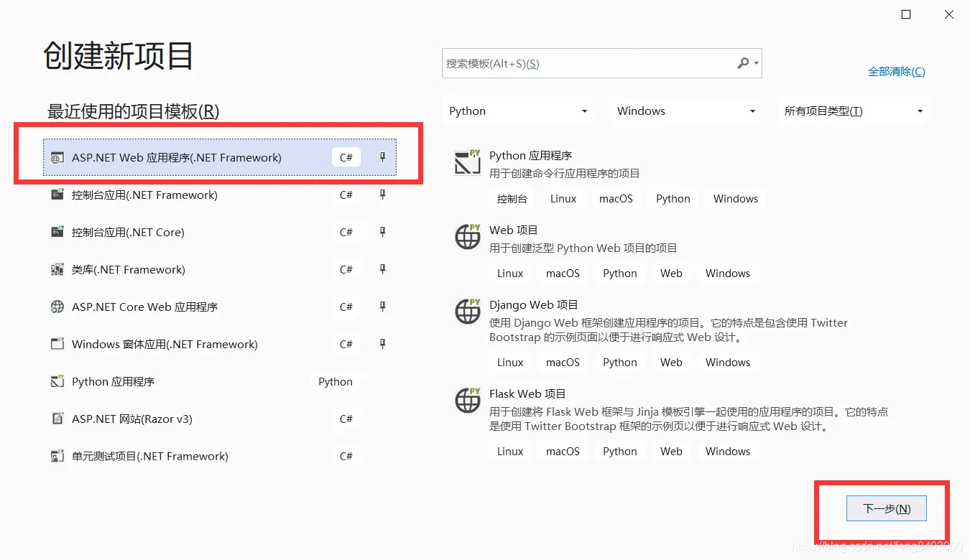Screen dimensions: 970x560
Task: Select ASP.NET Web 应用程序(.NET Framework) template
Action: click(219, 157)
